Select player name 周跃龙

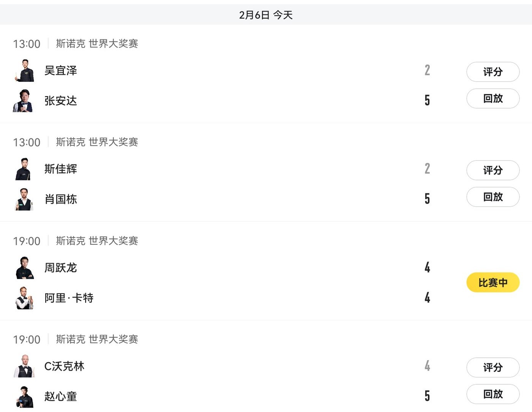[x=61, y=268]
